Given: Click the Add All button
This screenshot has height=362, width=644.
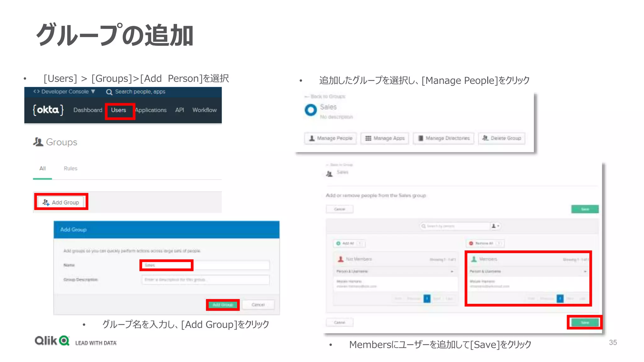Looking at the screenshot, I should pos(349,244).
